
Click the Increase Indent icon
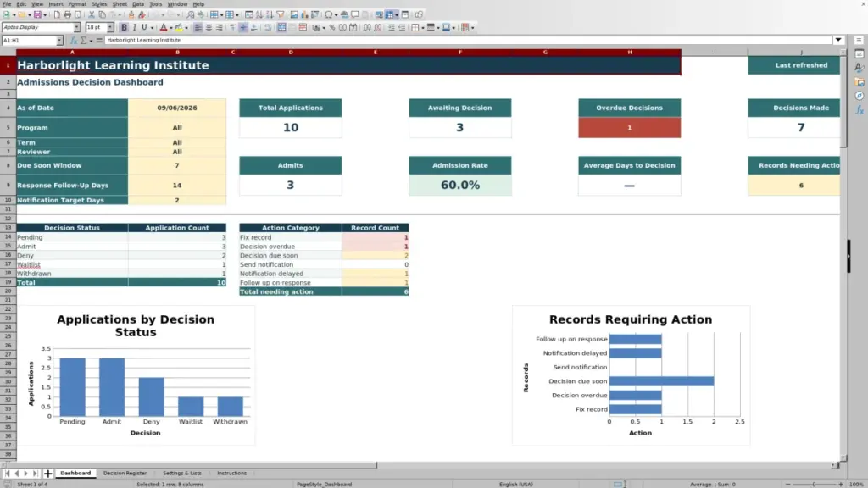click(392, 27)
